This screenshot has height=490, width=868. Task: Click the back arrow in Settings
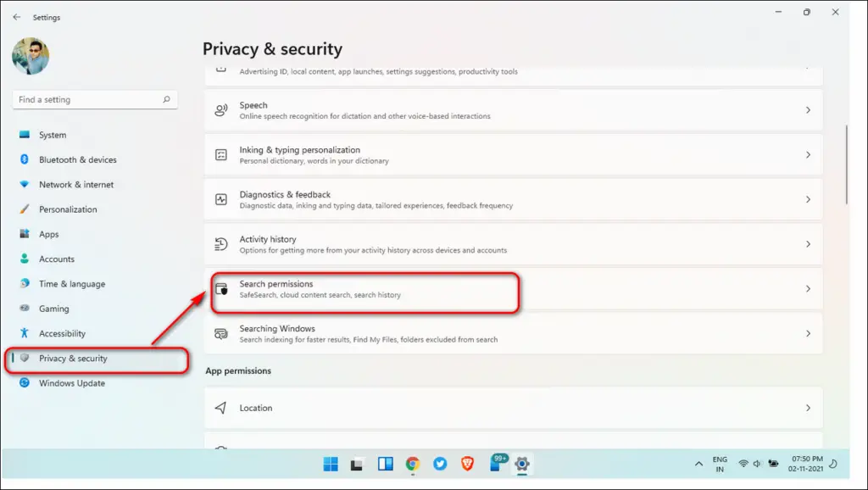click(x=17, y=17)
